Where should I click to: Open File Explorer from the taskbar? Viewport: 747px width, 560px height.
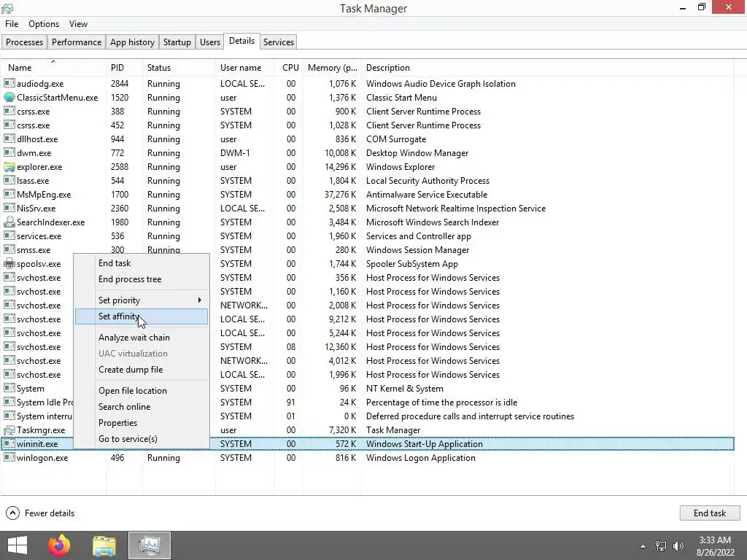[104, 545]
